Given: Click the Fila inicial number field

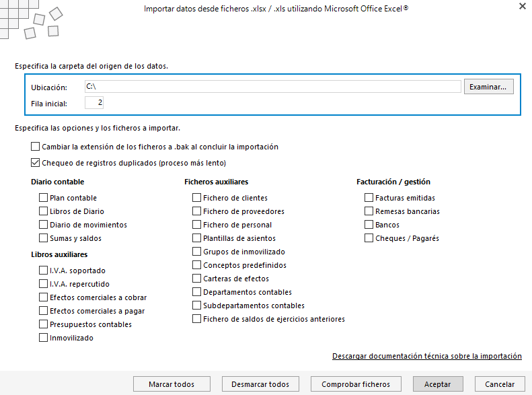Looking at the screenshot, I should coord(94,102).
